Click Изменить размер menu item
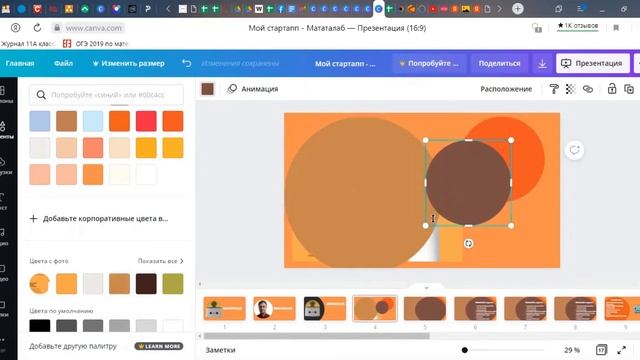 click(x=129, y=63)
